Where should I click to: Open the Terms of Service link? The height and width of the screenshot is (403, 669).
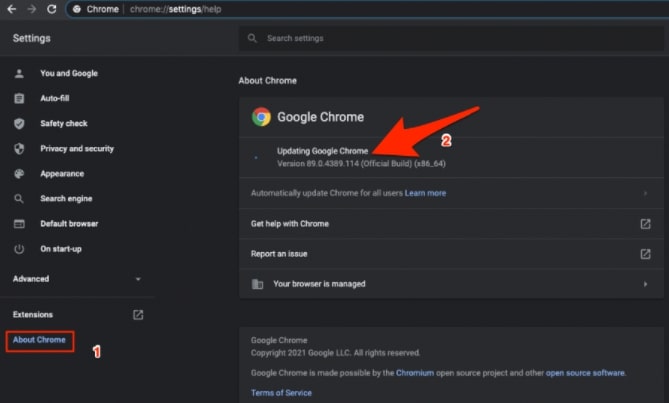point(281,393)
